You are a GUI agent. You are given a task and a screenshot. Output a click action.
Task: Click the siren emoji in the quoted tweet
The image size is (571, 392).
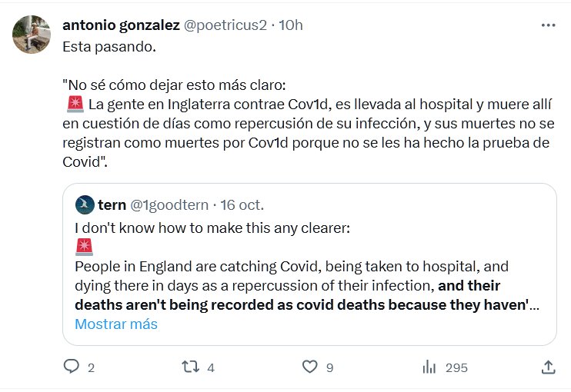click(84, 247)
